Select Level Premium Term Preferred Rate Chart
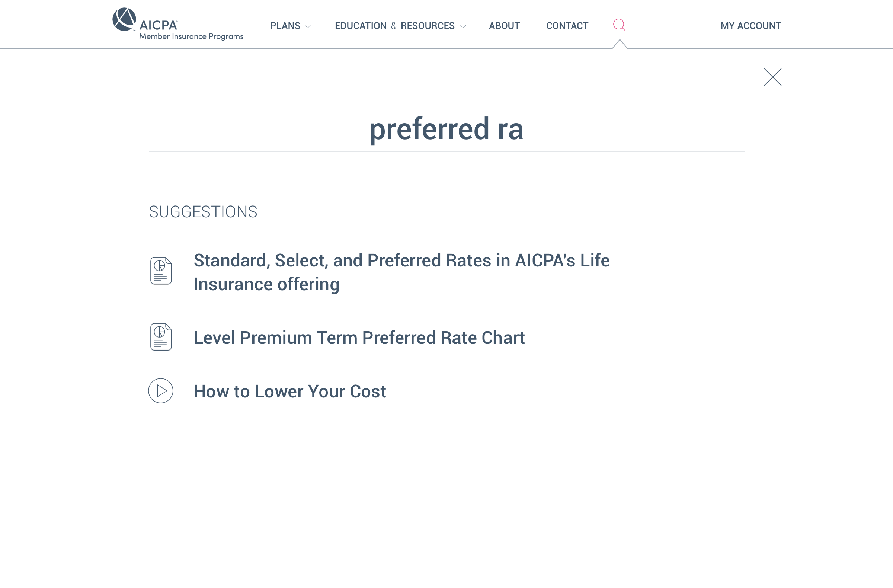893x588 pixels. (x=359, y=338)
